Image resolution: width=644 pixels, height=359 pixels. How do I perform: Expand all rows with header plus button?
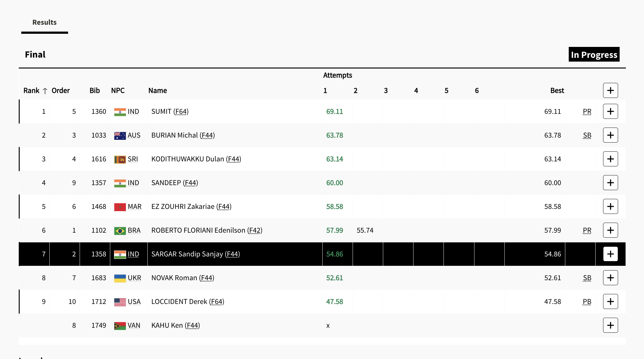point(610,91)
